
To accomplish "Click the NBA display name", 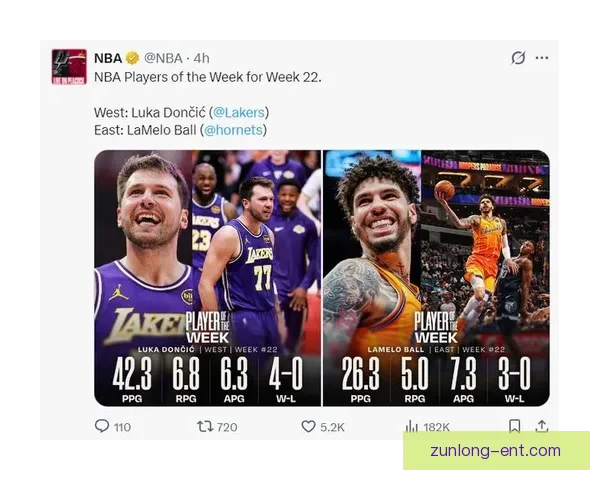I will point(108,58).
